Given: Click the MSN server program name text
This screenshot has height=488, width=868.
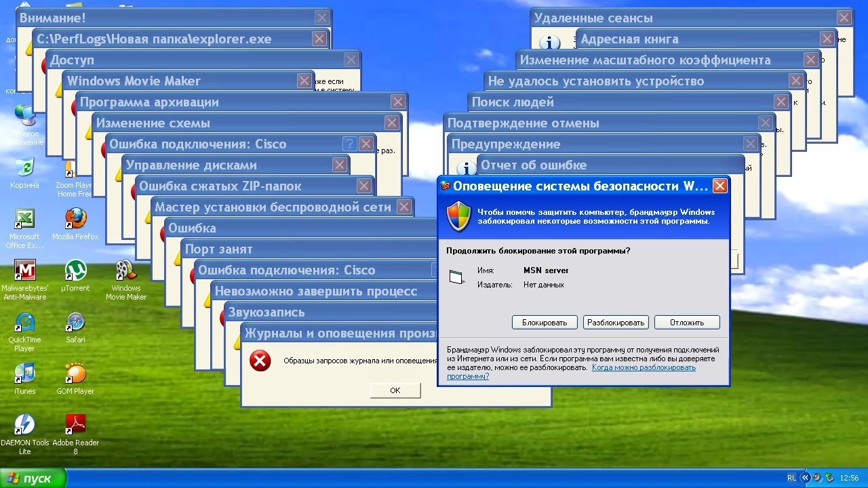Looking at the screenshot, I should (x=546, y=270).
